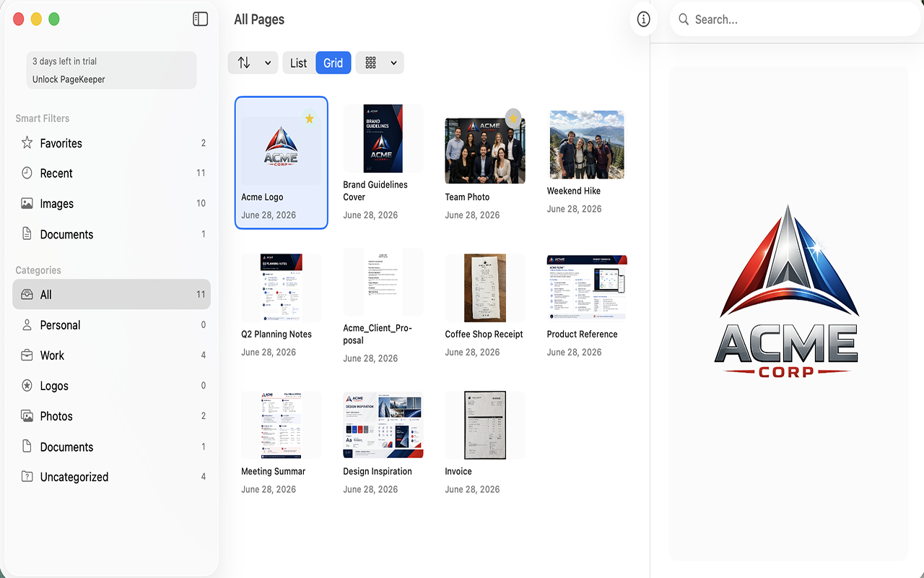The width and height of the screenshot is (924, 578).
Task: Click the Favorites star icon in sidebar
Action: pyautogui.click(x=27, y=142)
